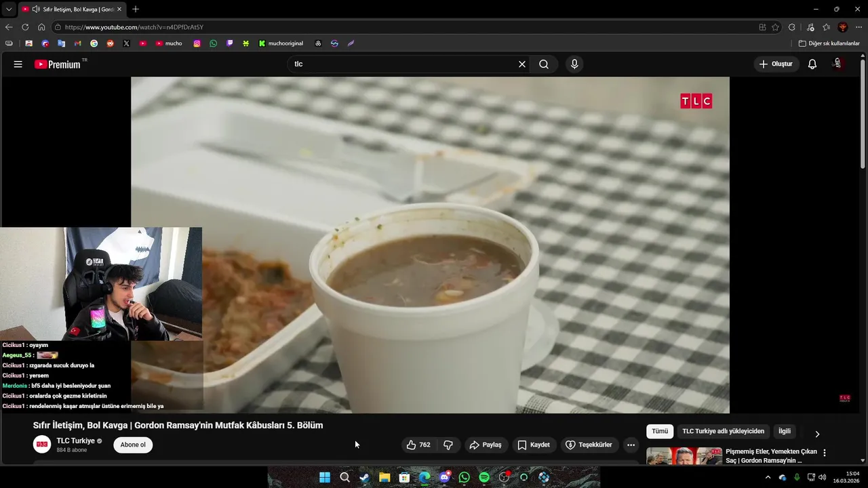This screenshot has height=488, width=868.
Task: Run search with magnifier button
Action: click(544, 64)
